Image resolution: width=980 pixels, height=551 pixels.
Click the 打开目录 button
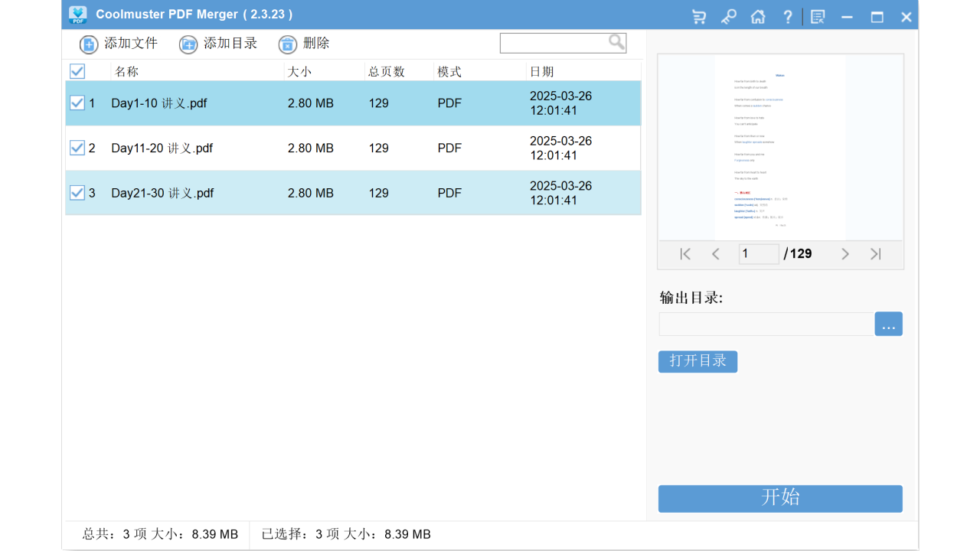[697, 361]
